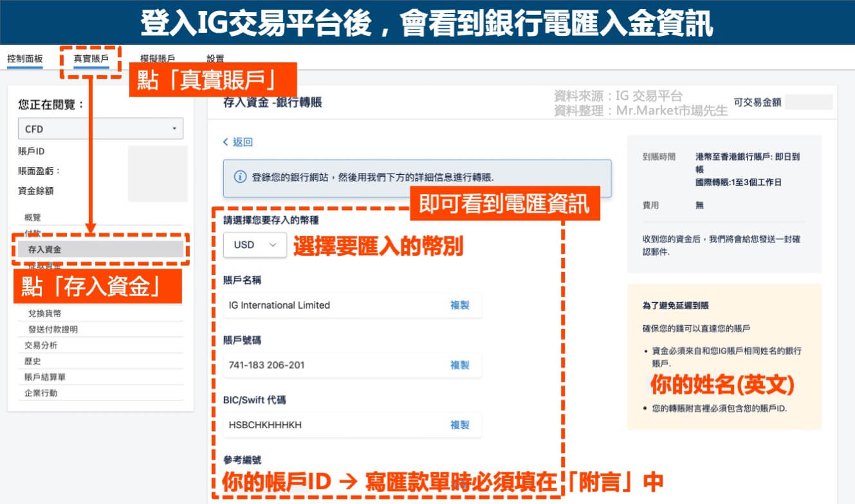
Task: Click the account number field 741-183 206-201
Action: [x=352, y=365]
